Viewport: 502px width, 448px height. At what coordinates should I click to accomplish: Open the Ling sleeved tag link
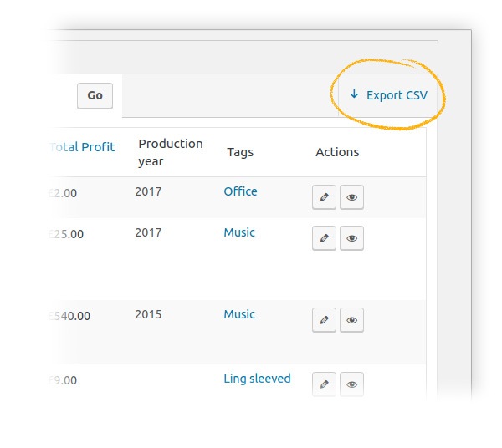click(x=257, y=379)
